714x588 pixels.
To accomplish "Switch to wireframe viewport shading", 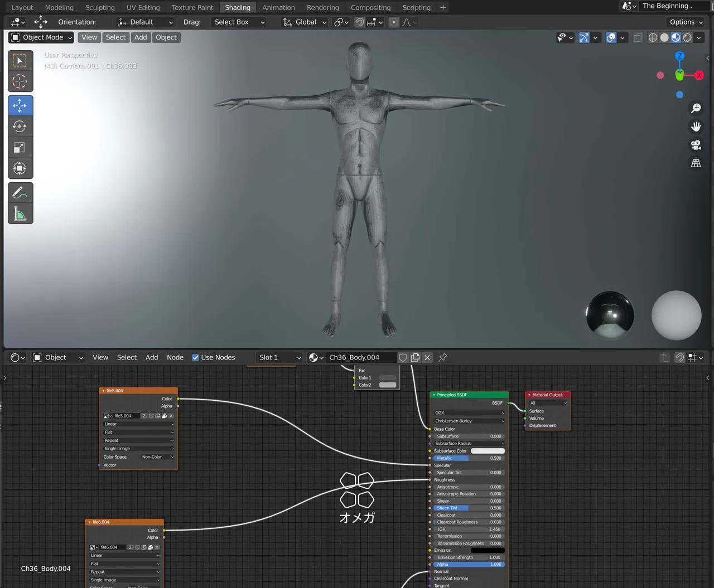I will click(653, 37).
